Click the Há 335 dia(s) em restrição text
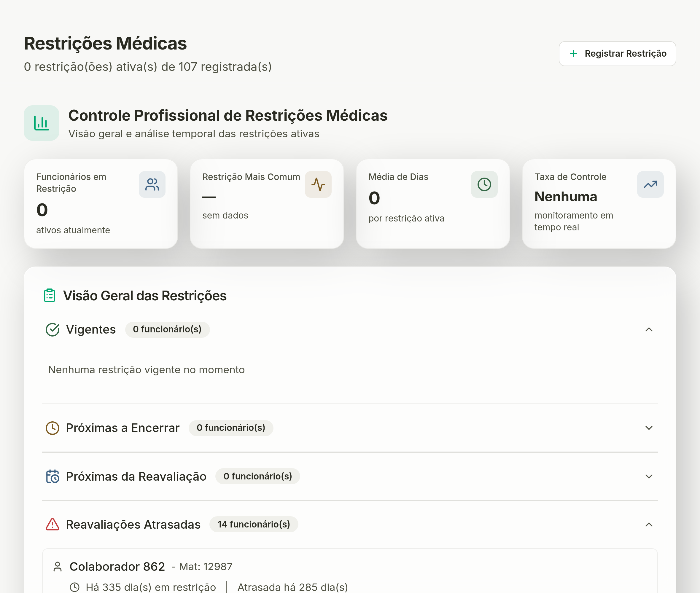The width and height of the screenshot is (700, 593). [151, 587]
